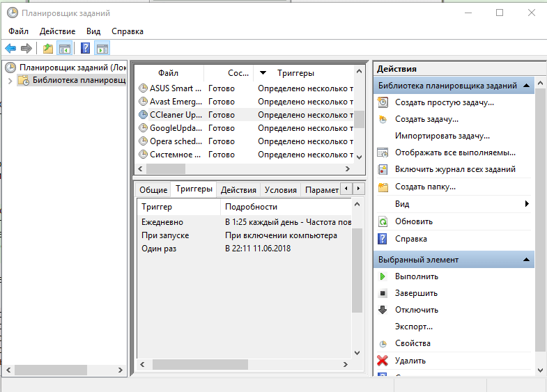Image resolution: width=547 pixels, height=392 pixels.
Task: Toggle the actions pane toolbar icon
Action: click(x=102, y=48)
